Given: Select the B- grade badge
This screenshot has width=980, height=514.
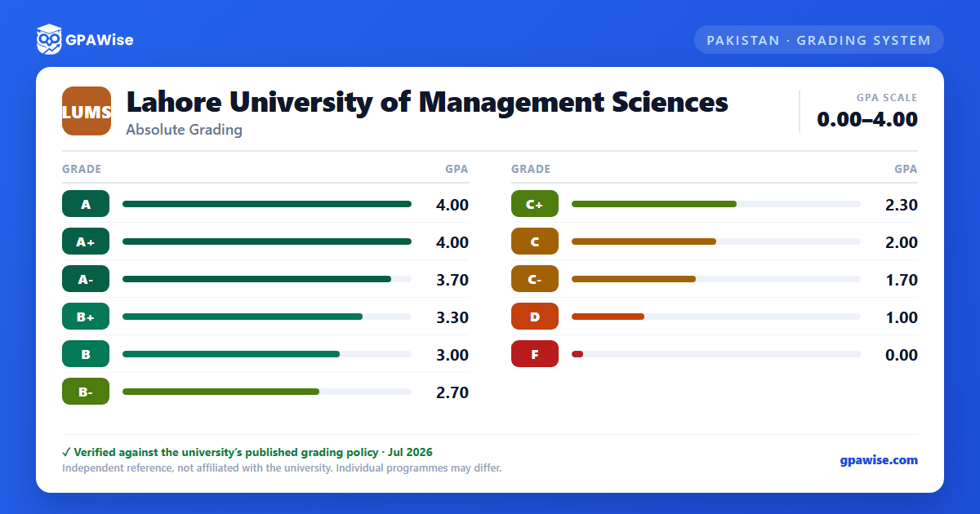Looking at the screenshot, I should click(x=86, y=392).
